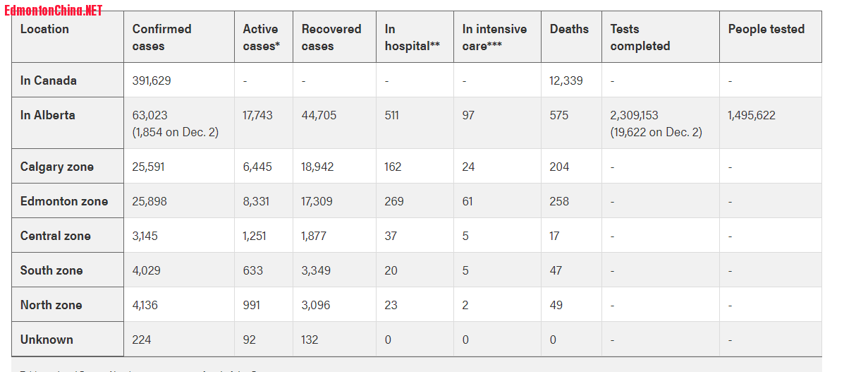Click Calgary active cases value 6,445
The height and width of the screenshot is (372, 868).
[257, 167]
